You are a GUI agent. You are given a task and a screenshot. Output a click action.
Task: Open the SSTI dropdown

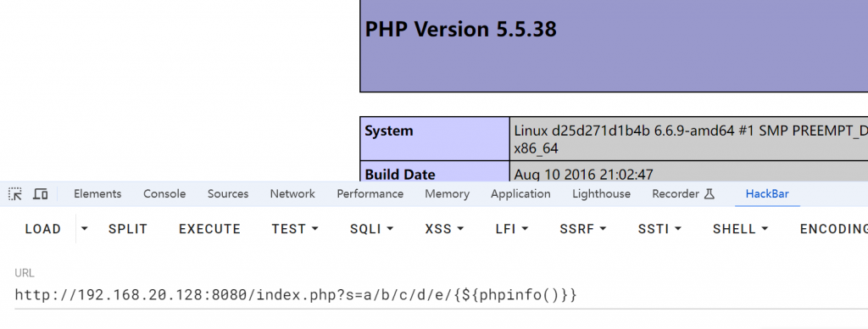coord(659,229)
